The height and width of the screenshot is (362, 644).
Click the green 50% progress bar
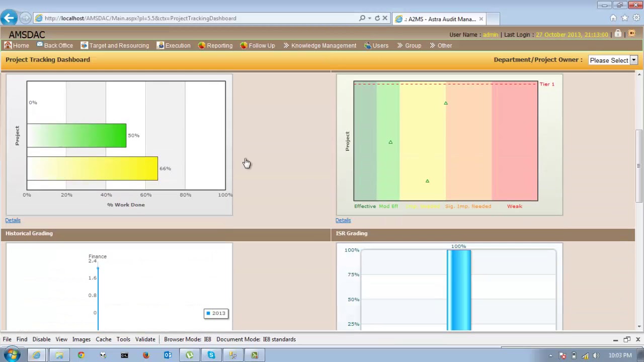[76, 136]
